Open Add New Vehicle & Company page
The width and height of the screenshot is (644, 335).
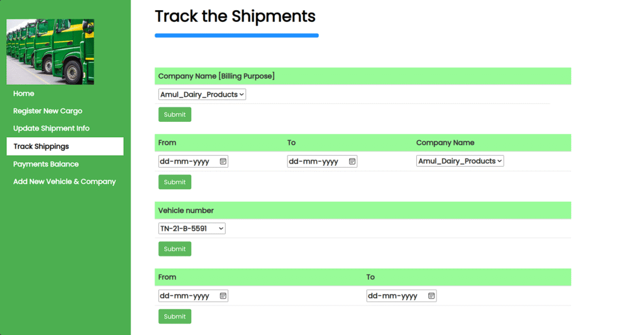click(65, 182)
